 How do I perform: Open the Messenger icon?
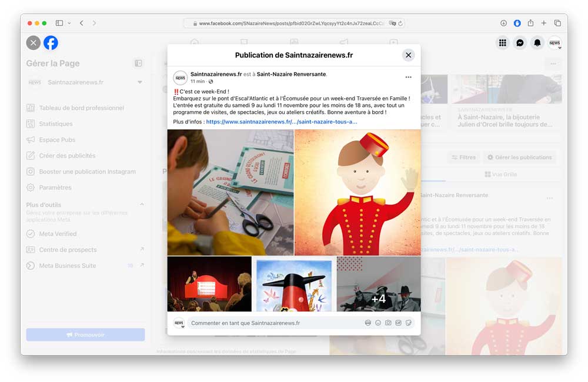tap(520, 43)
